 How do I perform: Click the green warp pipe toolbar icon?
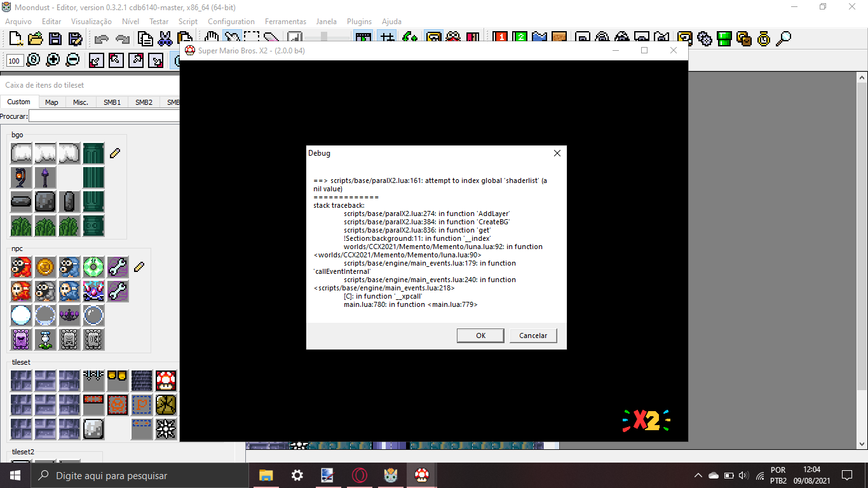(x=724, y=38)
